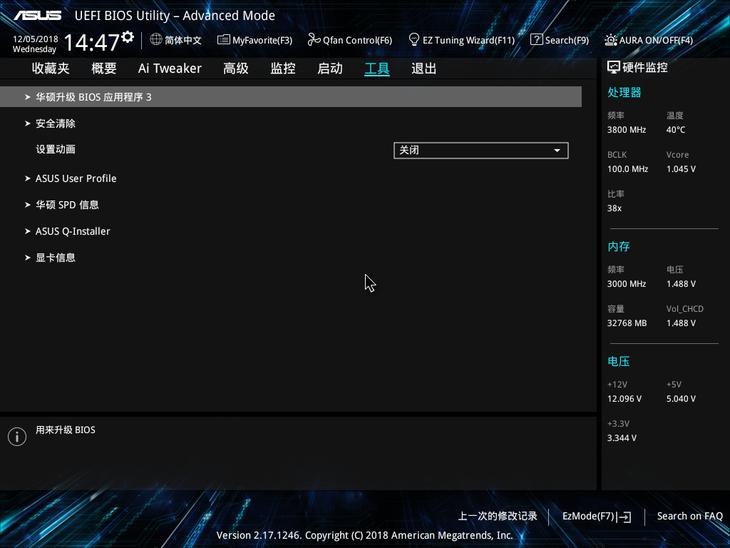Click the 5.040 V value
Image resolution: width=730 pixels, height=548 pixels.
[x=681, y=399]
